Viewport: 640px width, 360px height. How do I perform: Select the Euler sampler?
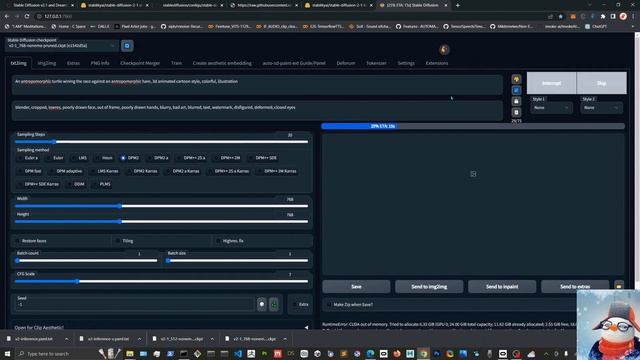(54, 158)
